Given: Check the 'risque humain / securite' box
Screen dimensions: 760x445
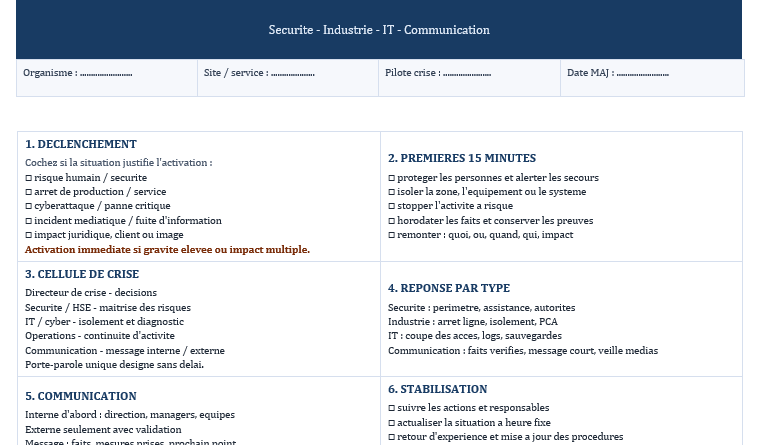Looking at the screenshot, I should tap(29, 178).
